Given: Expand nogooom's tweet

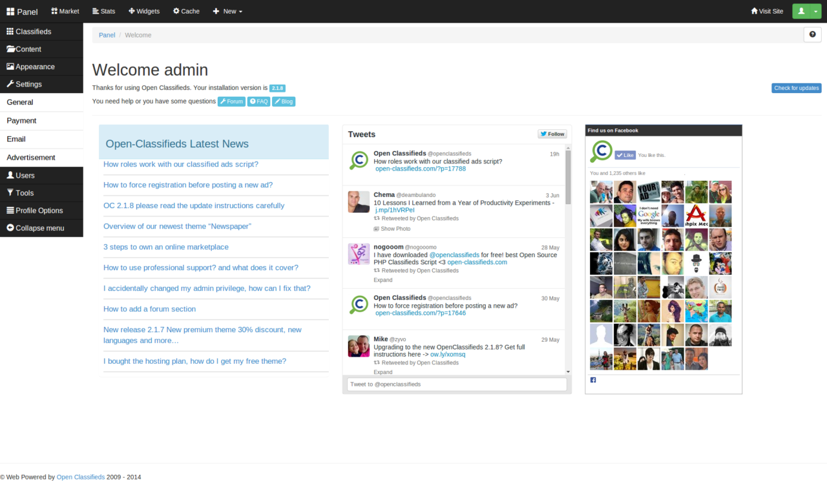Looking at the screenshot, I should 383,280.
